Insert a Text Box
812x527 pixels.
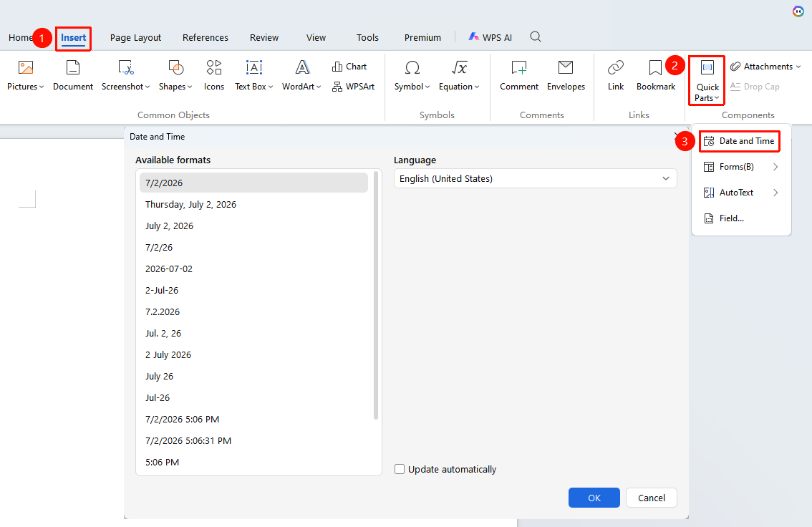[253, 75]
